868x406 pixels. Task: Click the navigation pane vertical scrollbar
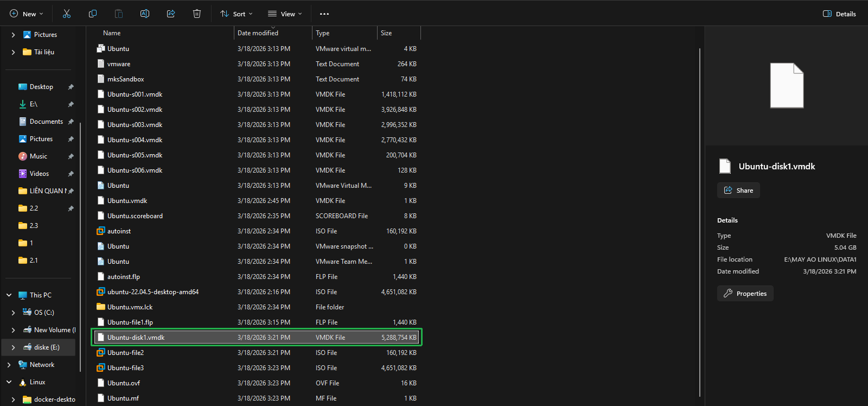click(80, 247)
